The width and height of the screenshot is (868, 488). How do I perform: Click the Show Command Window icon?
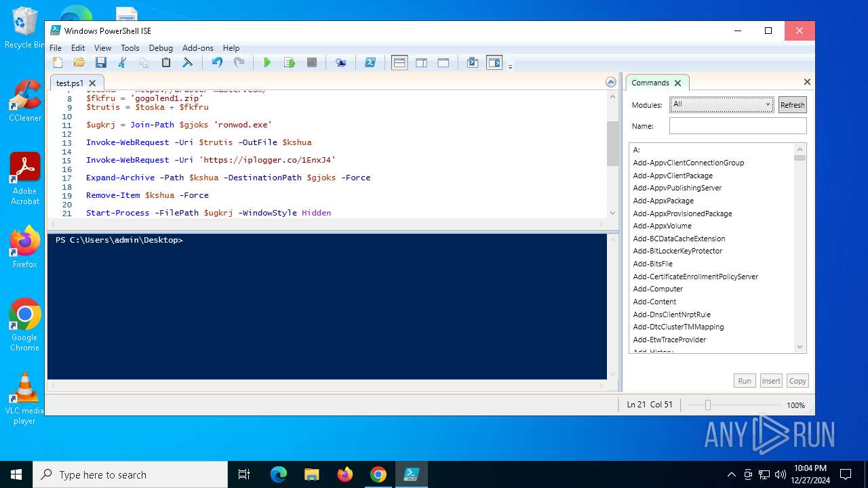(x=473, y=62)
